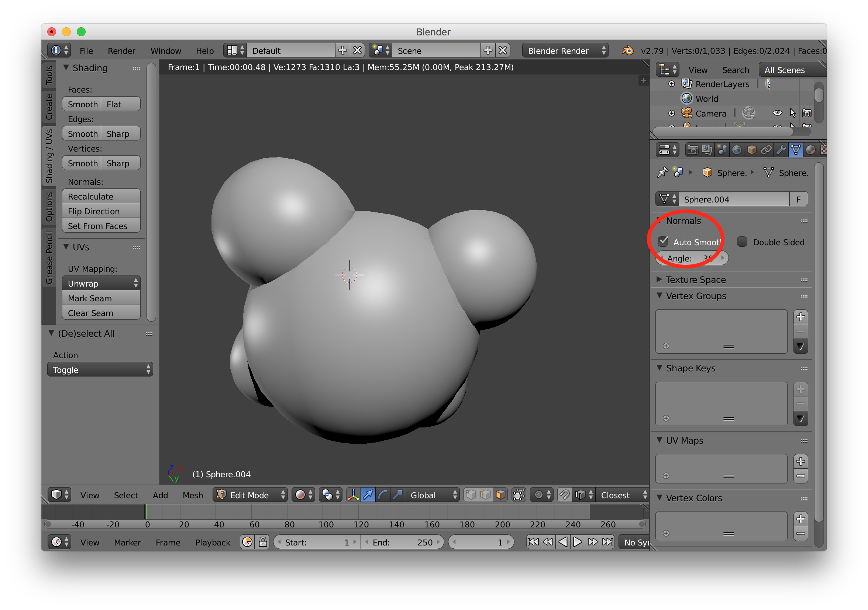Viewport: 868px width, 610px height.
Task: Click the sync timeline clock icon
Action: coord(247,543)
